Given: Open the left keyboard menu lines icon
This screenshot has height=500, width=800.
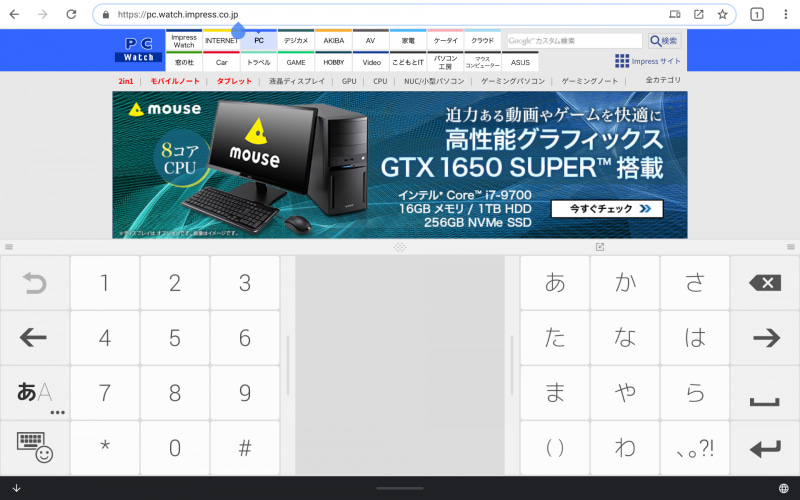Looking at the screenshot, I should coord(9,247).
